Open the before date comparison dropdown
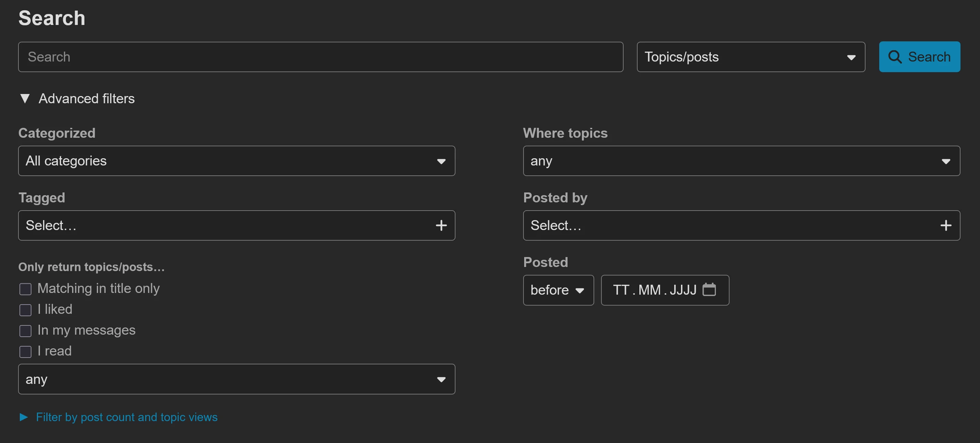Image resolution: width=980 pixels, height=443 pixels. coord(558,290)
